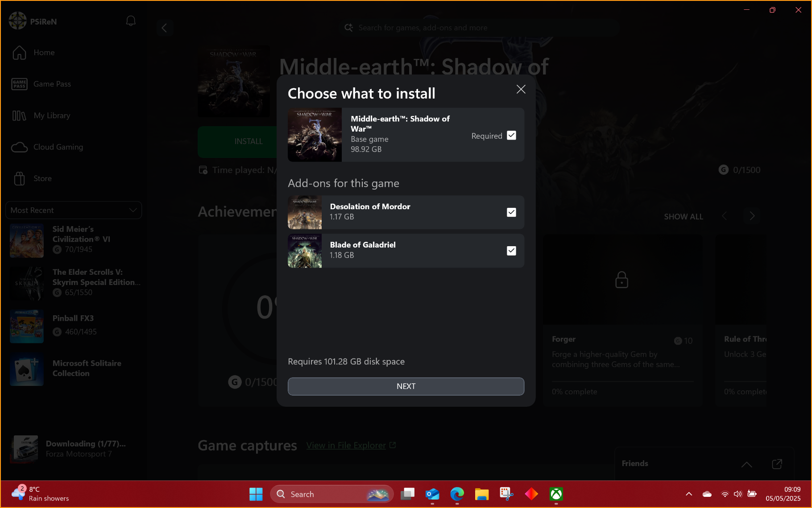The width and height of the screenshot is (812, 508).
Task: Click the Game Pass badge icon
Action: pos(19,84)
